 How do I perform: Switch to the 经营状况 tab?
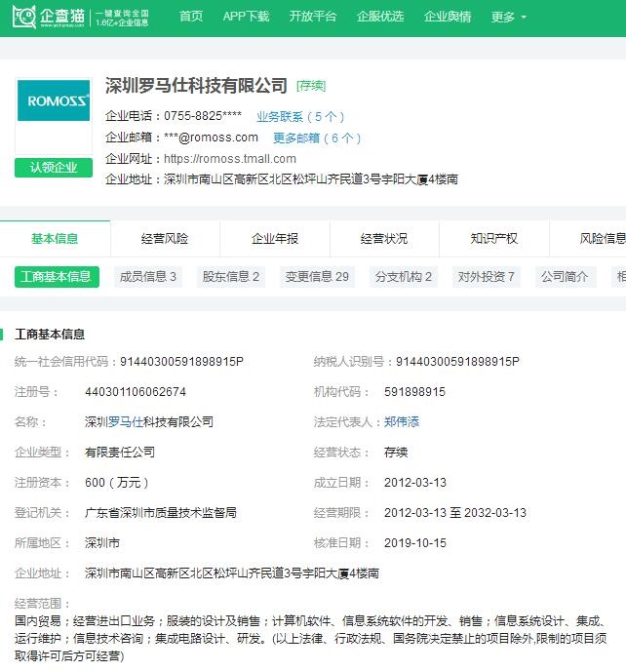384,239
